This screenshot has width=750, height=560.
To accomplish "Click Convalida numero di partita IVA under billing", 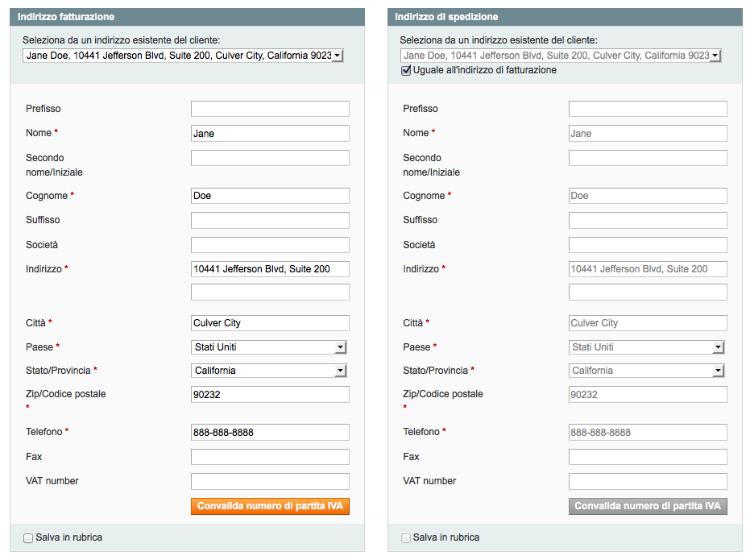I will pos(270,506).
